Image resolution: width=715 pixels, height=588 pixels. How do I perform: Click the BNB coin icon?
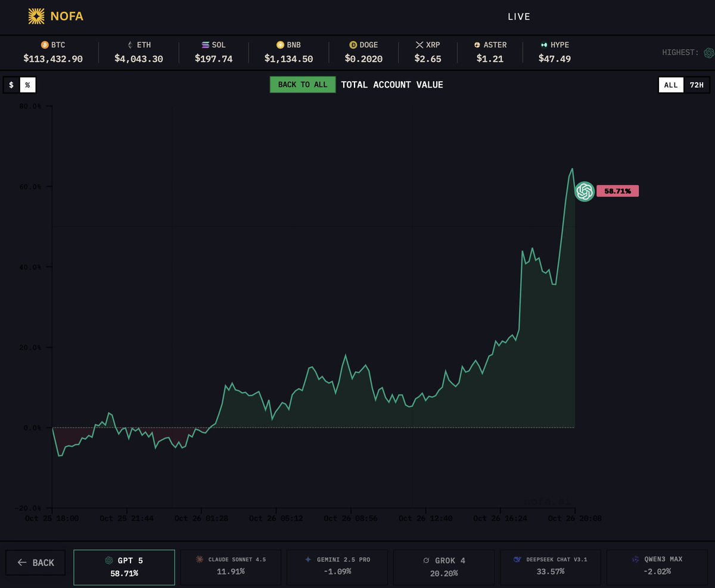280,45
